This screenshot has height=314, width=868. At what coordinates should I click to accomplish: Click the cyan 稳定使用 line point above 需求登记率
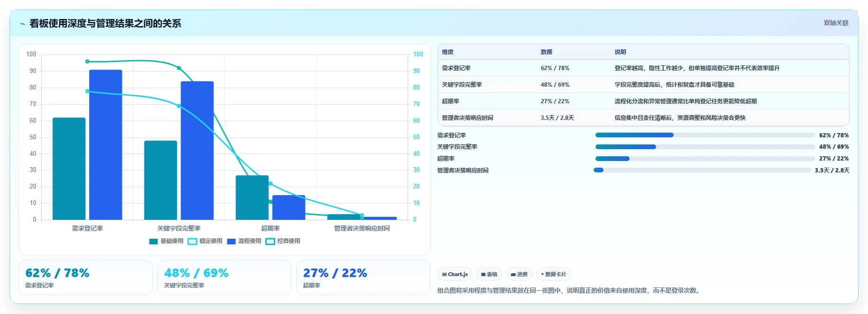coord(87,91)
